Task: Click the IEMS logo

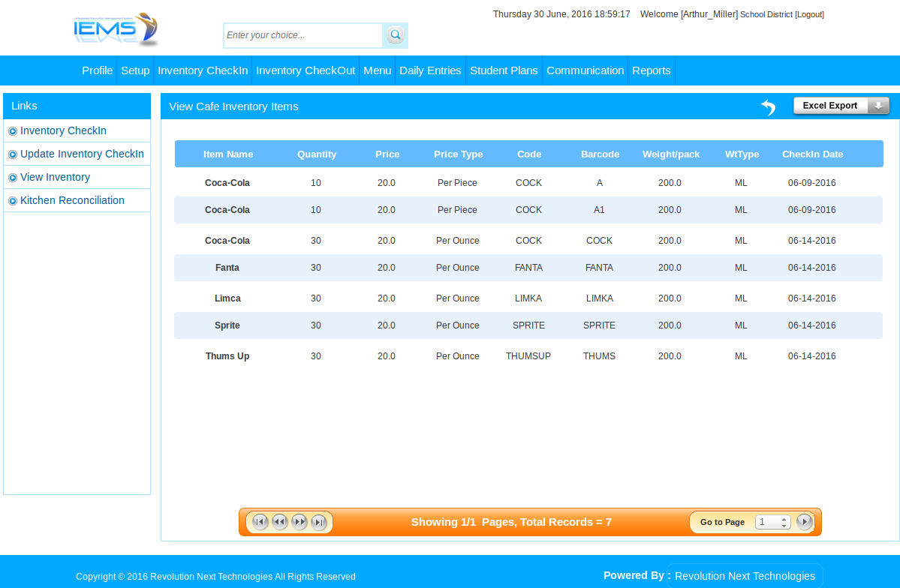Action: click(x=116, y=31)
